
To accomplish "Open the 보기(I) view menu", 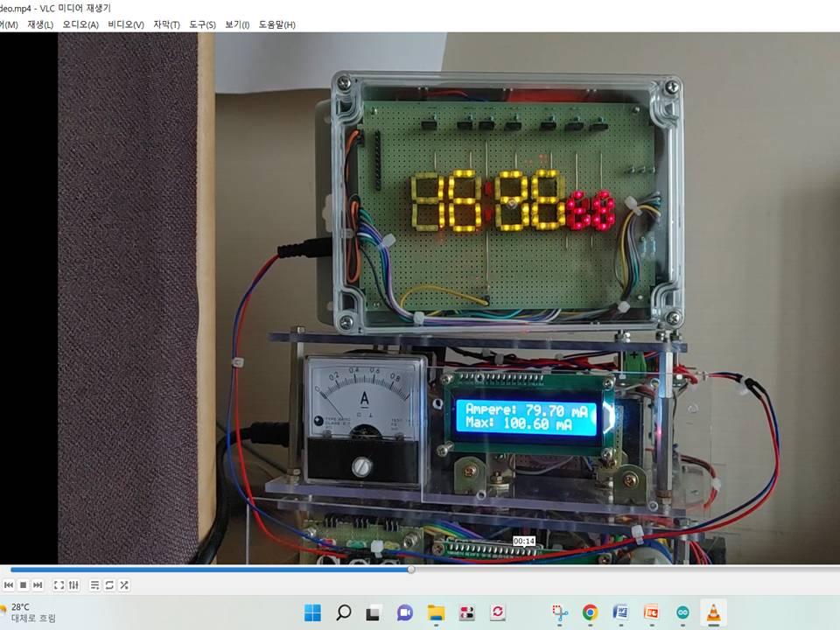I will [x=237, y=24].
